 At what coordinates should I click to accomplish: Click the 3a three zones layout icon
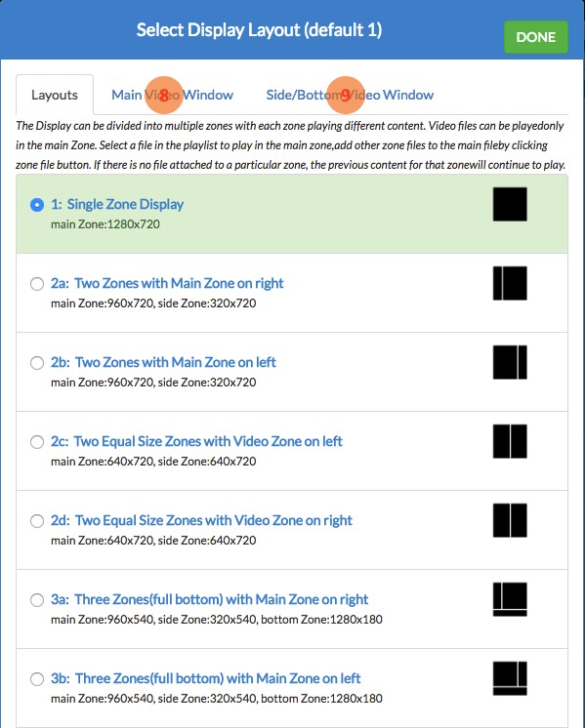pos(510,599)
